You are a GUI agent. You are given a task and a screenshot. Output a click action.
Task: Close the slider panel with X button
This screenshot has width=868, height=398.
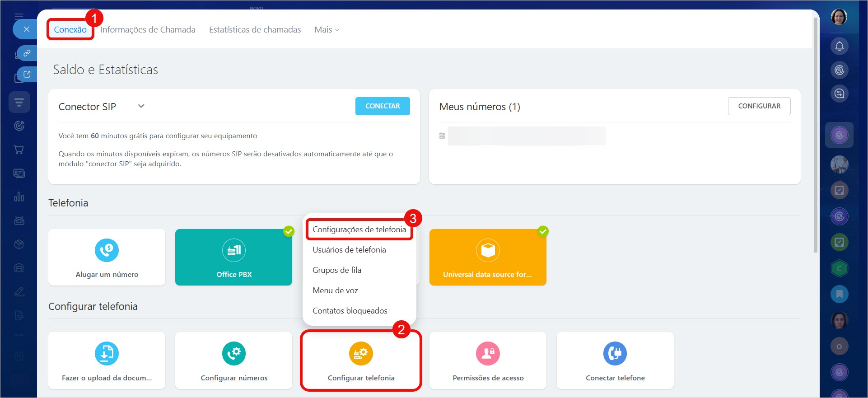click(27, 29)
